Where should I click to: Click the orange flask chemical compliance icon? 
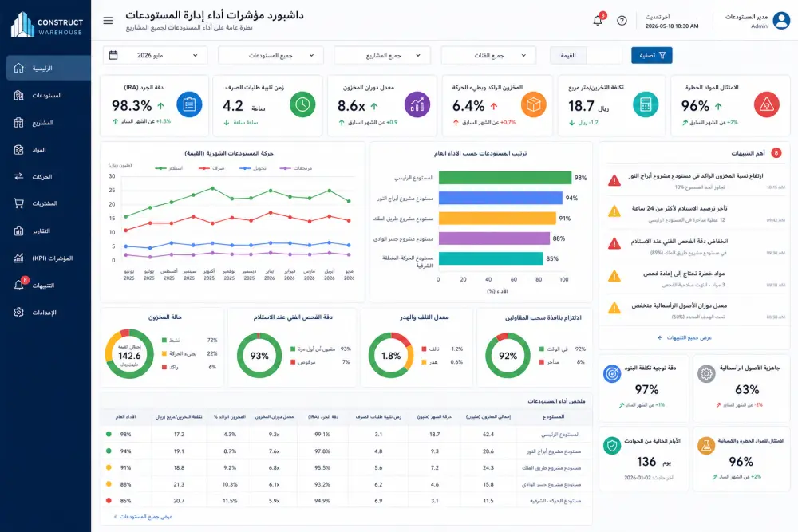point(706,446)
